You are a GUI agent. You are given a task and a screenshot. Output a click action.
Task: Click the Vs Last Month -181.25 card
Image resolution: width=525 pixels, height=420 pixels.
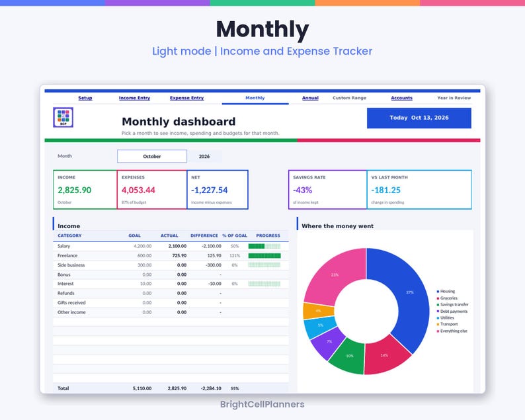pos(419,190)
